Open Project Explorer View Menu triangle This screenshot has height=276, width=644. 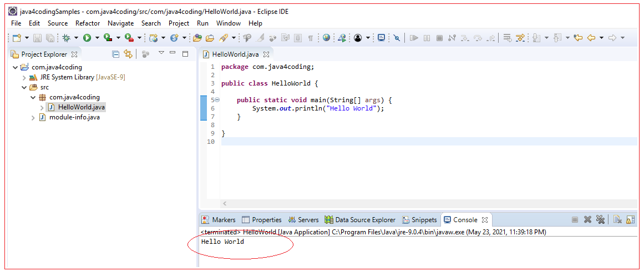click(161, 53)
